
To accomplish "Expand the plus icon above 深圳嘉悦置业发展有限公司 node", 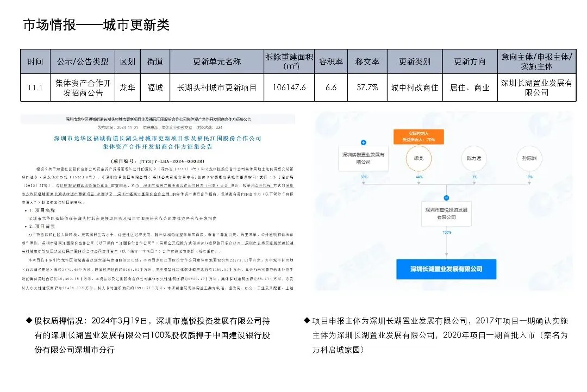I will pyautogui.click(x=363, y=142).
